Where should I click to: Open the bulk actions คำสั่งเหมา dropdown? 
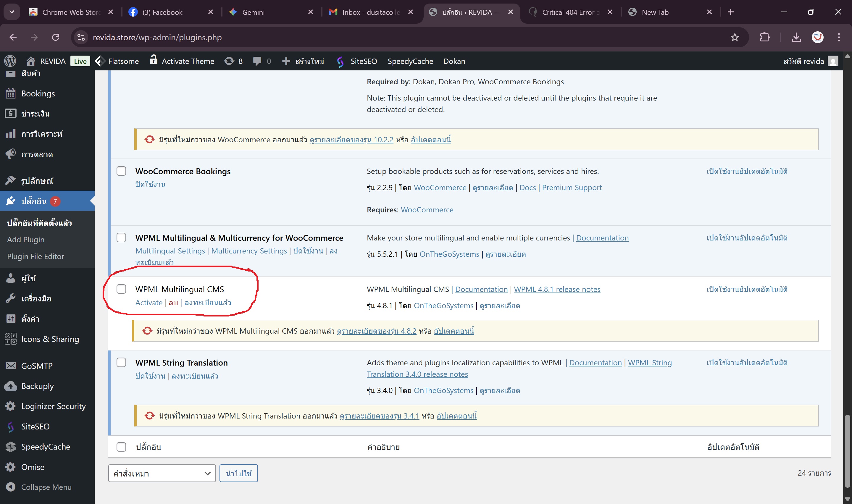[162, 473]
